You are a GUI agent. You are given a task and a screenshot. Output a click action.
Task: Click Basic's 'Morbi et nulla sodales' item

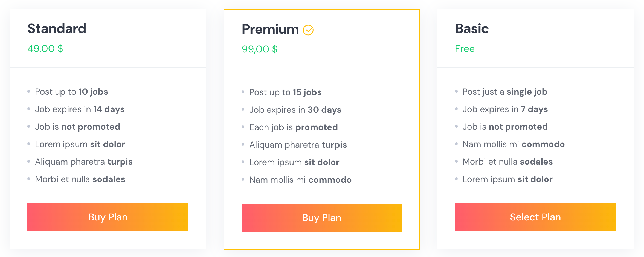[507, 162]
